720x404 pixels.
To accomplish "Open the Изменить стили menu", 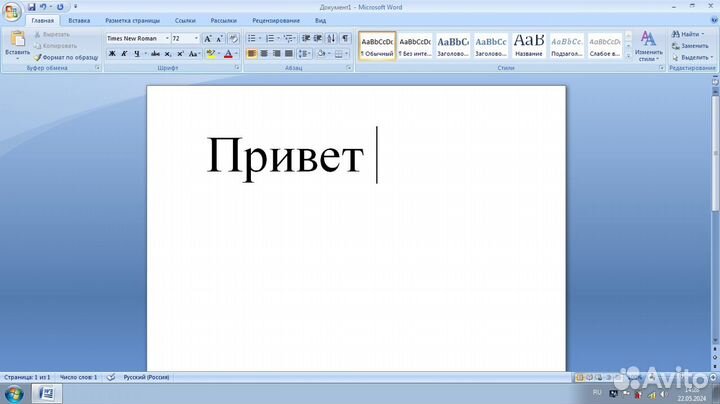I will click(648, 45).
